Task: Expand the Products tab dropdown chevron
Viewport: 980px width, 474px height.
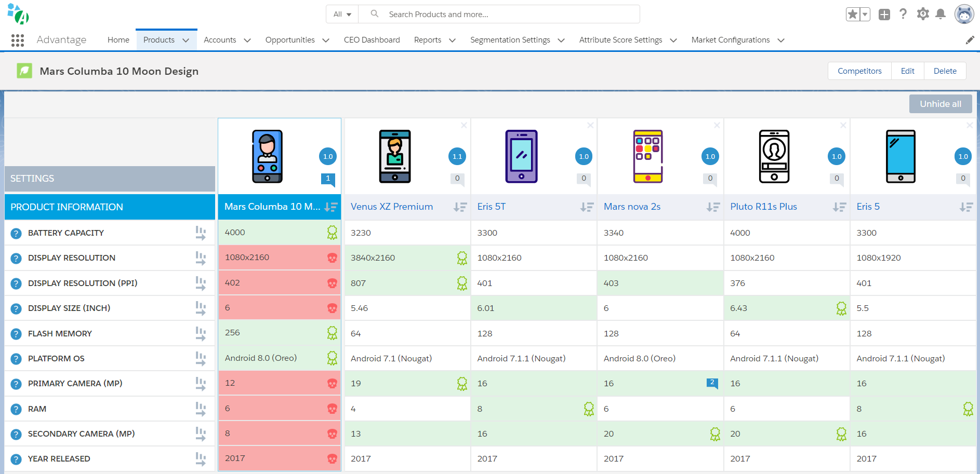Action: click(186, 40)
